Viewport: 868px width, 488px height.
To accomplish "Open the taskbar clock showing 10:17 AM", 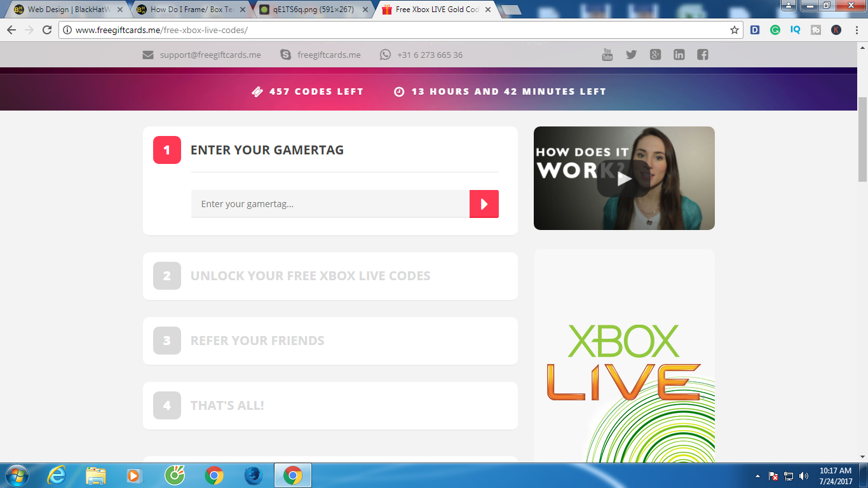I will tap(836, 476).
